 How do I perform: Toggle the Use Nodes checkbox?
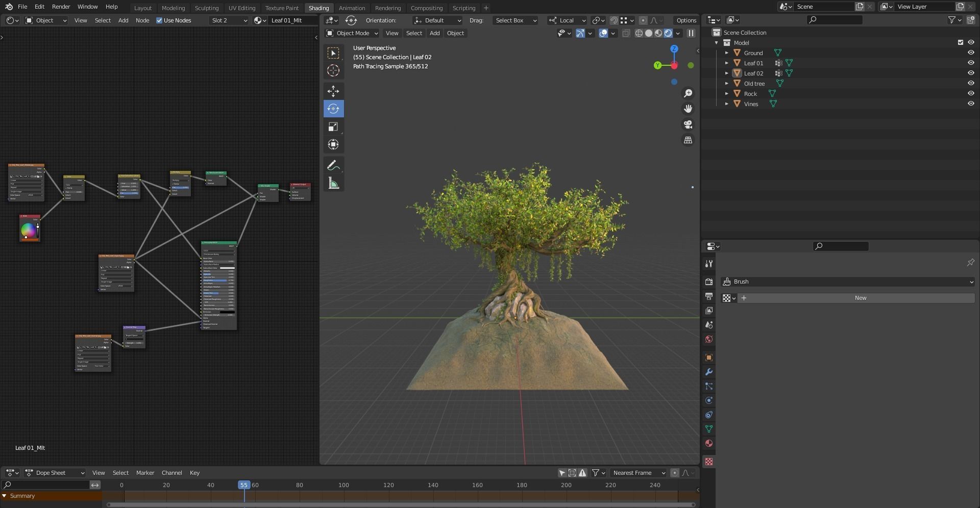159,20
